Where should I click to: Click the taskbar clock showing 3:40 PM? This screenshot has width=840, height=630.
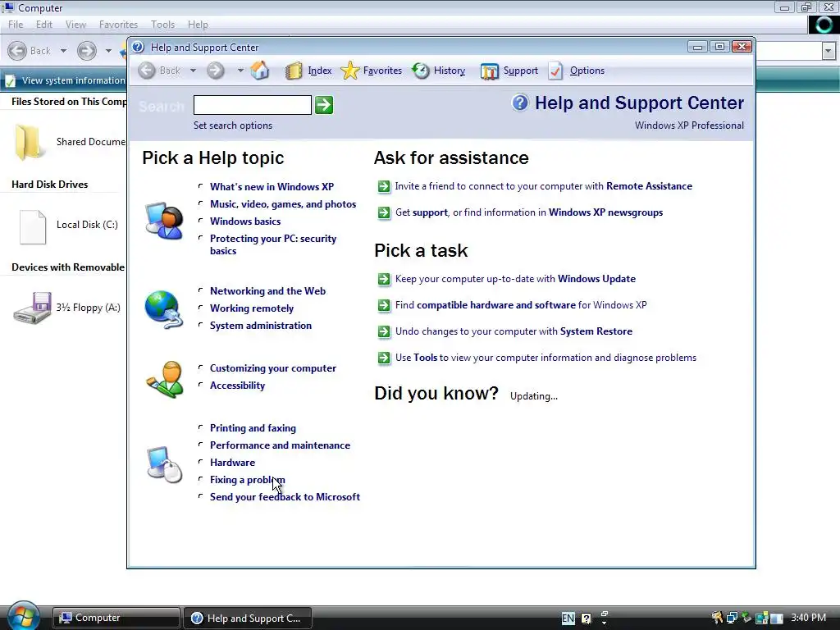click(808, 618)
